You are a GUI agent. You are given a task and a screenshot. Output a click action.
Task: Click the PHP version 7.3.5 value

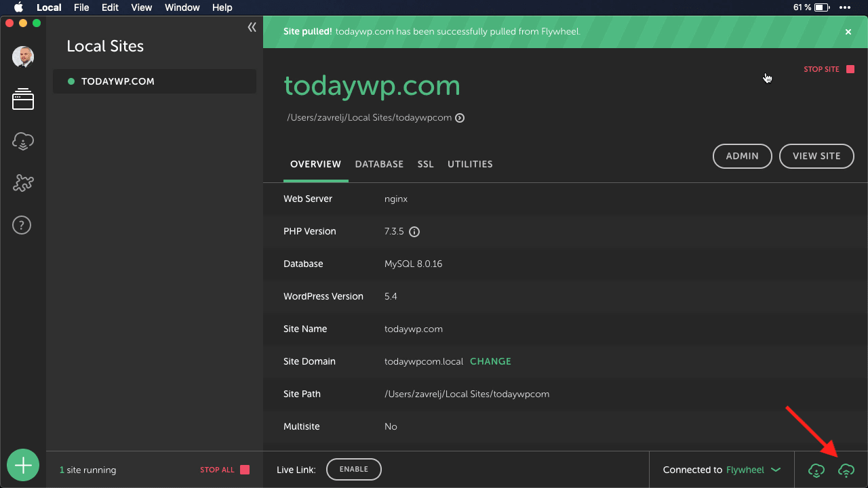394,232
